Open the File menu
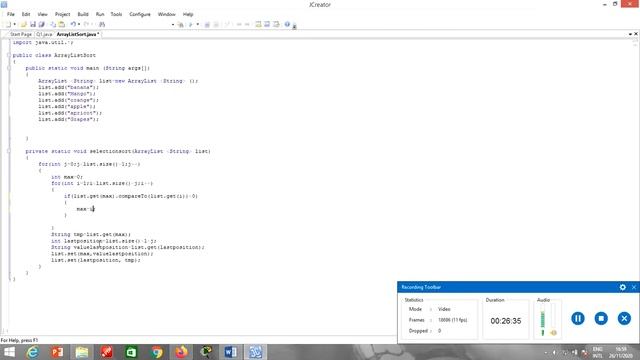 (11, 14)
